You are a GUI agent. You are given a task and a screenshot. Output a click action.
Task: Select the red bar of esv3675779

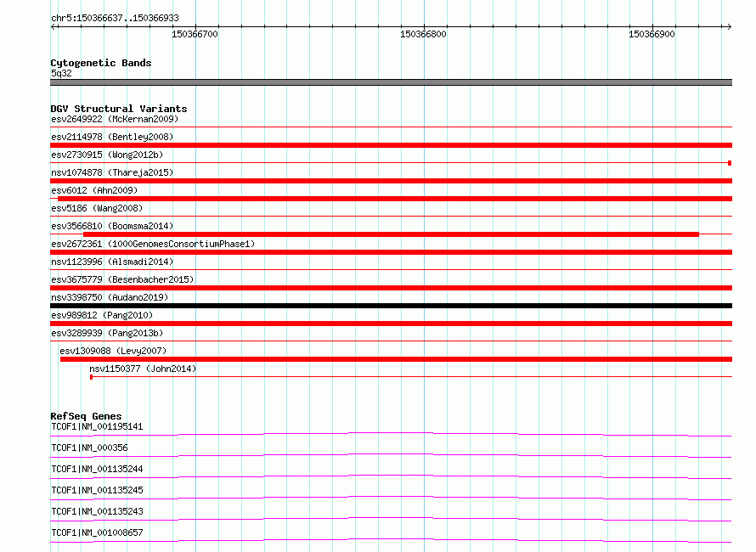[x=391, y=288]
